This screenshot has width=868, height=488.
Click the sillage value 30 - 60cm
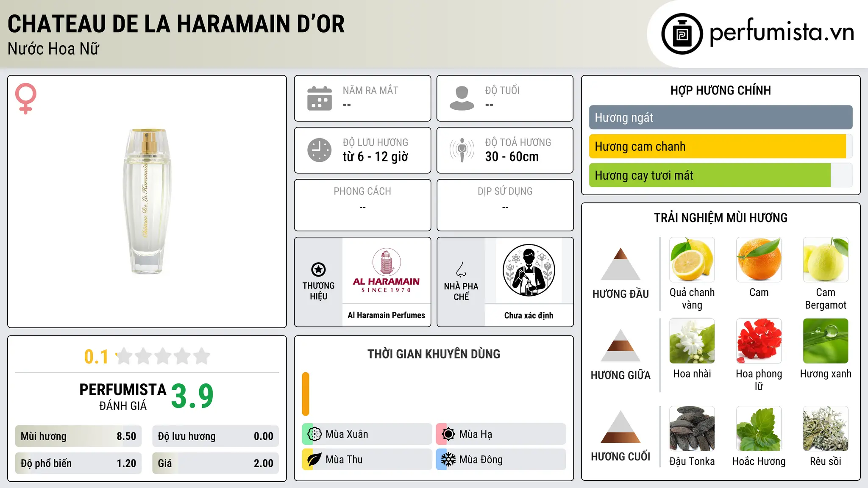[x=512, y=157]
